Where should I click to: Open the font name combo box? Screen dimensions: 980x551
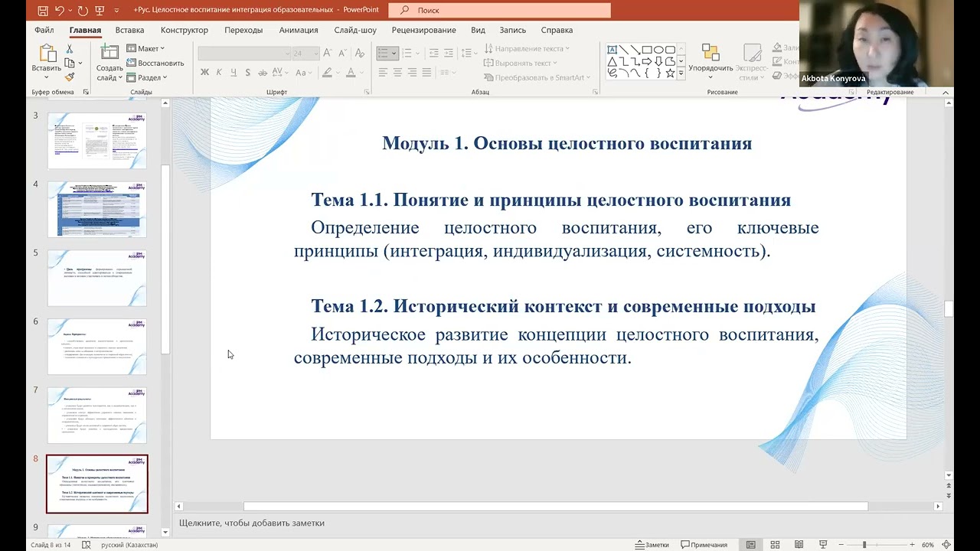pos(244,53)
